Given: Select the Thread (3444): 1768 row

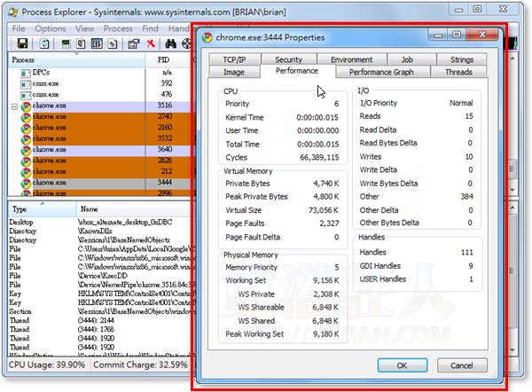Looking at the screenshot, I should 100,330.
